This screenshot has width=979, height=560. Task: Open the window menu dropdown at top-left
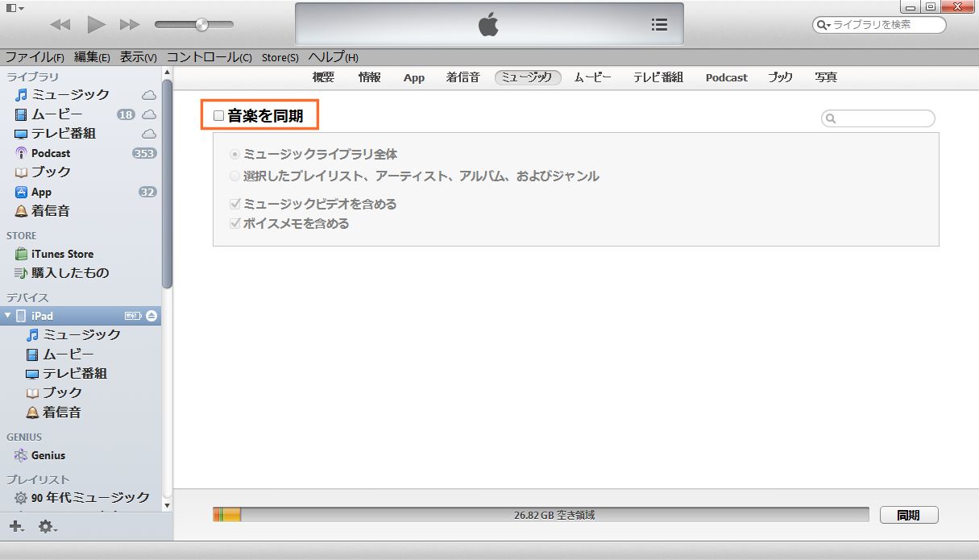[x=15, y=7]
